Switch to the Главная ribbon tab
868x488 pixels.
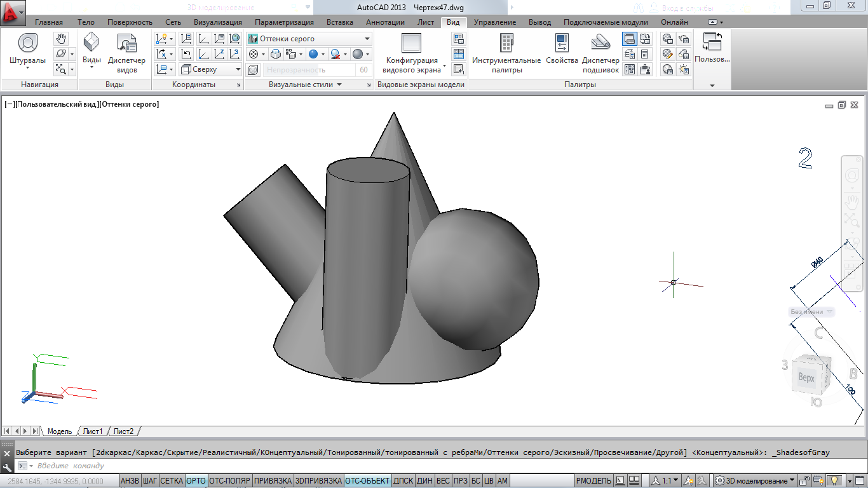[49, 22]
